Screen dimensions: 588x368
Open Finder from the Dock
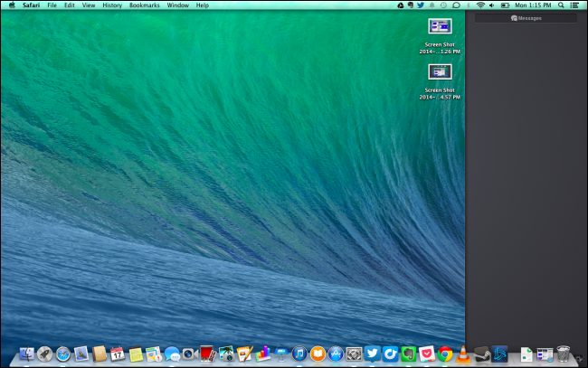pos(26,354)
